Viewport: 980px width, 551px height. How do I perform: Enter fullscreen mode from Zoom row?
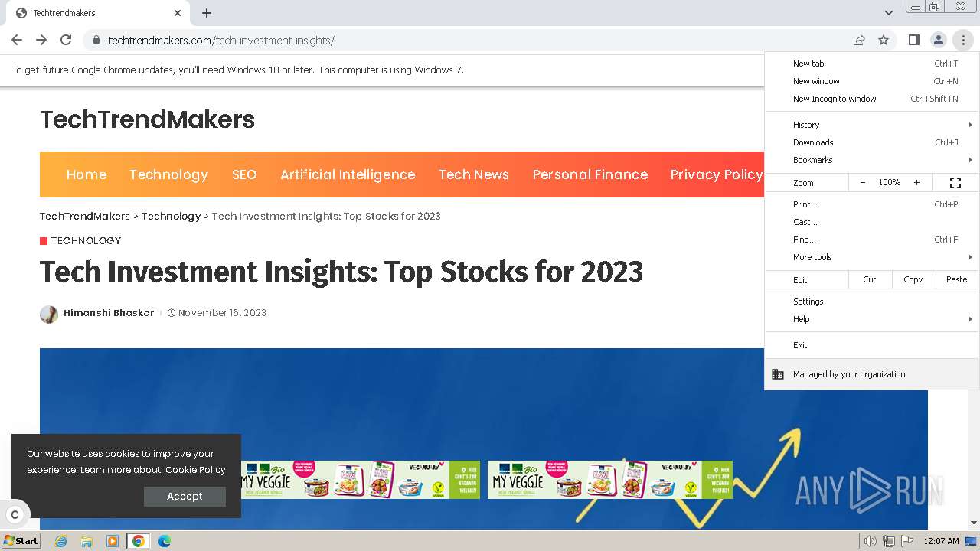(955, 182)
